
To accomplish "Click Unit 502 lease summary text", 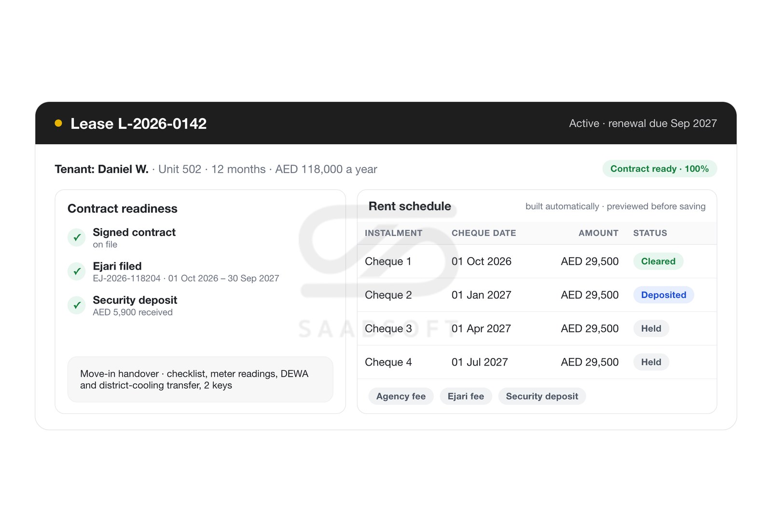I will coord(179,169).
